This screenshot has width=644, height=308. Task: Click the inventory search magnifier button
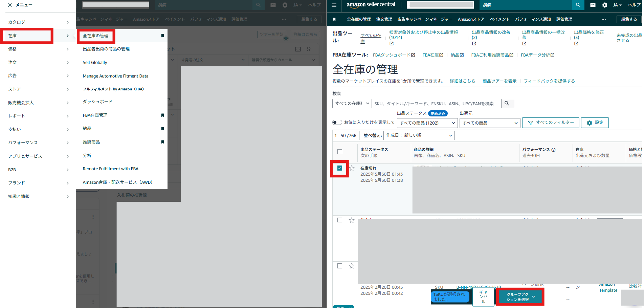pos(507,104)
